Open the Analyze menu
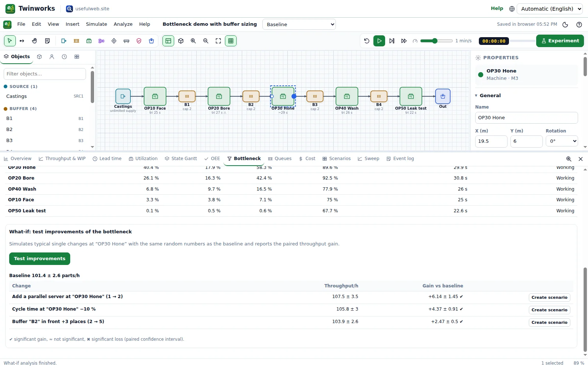This screenshot has width=588, height=368. pos(123,24)
